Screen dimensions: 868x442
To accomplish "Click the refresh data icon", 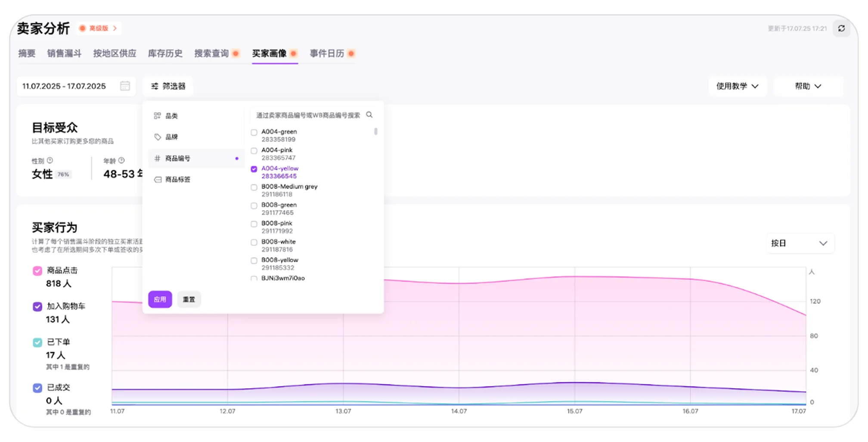I will click(x=841, y=28).
